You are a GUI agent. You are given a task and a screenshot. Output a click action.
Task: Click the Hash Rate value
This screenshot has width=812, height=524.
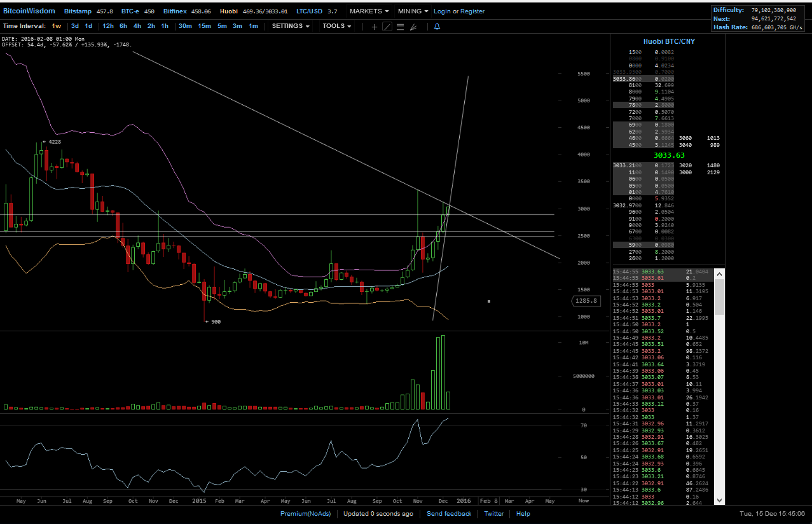click(776, 27)
